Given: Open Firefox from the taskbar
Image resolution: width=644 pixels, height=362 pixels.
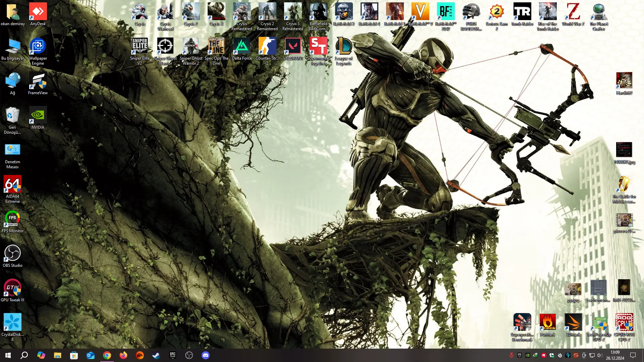Looking at the screenshot, I should [123, 355].
